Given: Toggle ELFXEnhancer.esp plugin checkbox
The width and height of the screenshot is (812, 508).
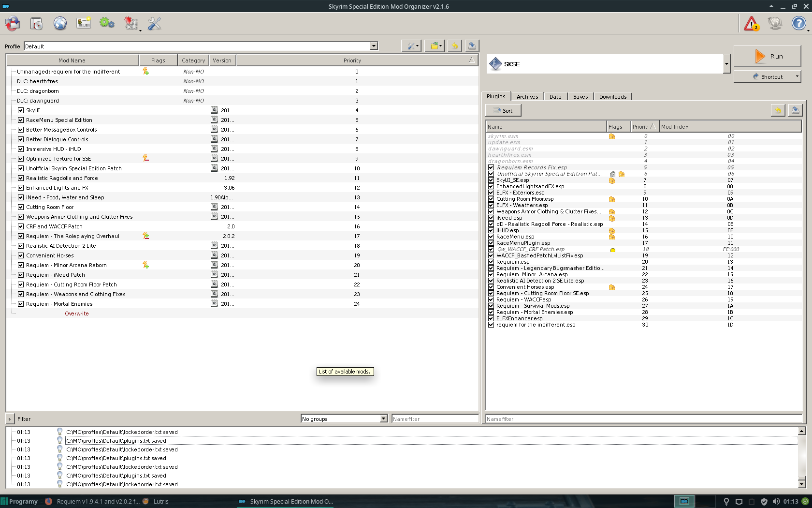Looking at the screenshot, I should pyautogui.click(x=491, y=318).
